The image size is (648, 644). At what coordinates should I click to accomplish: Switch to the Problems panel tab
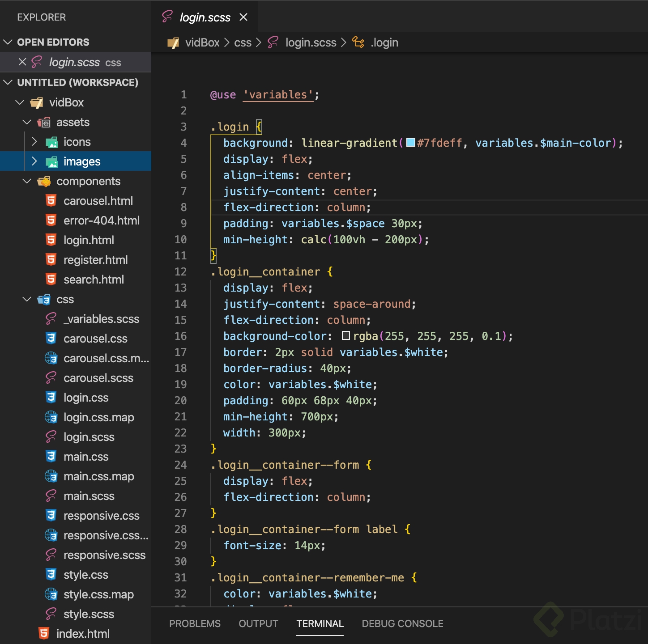[195, 623]
